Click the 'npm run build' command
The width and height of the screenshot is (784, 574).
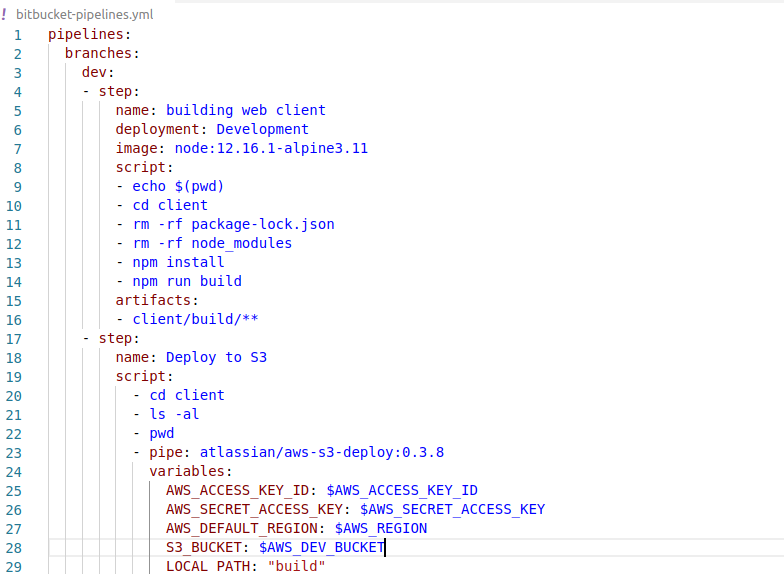187,281
